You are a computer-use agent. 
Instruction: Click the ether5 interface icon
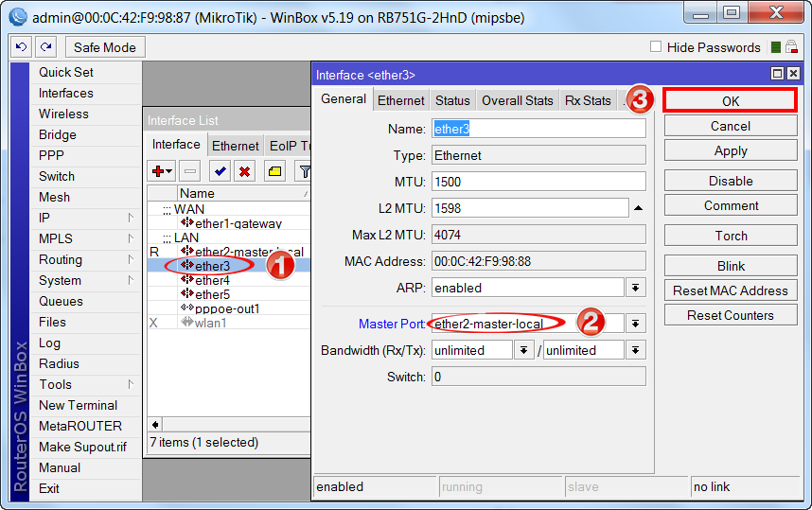(187, 293)
